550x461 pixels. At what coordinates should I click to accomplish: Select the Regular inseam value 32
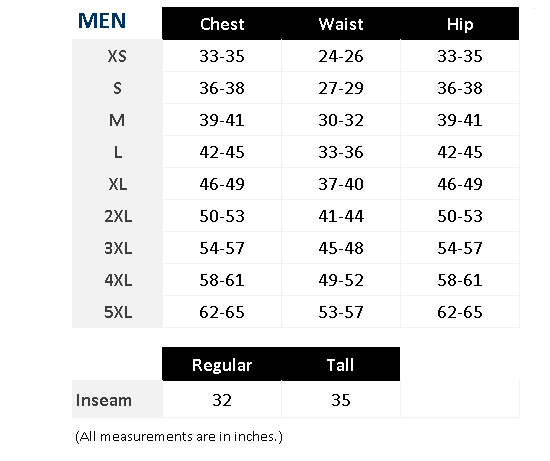222,400
